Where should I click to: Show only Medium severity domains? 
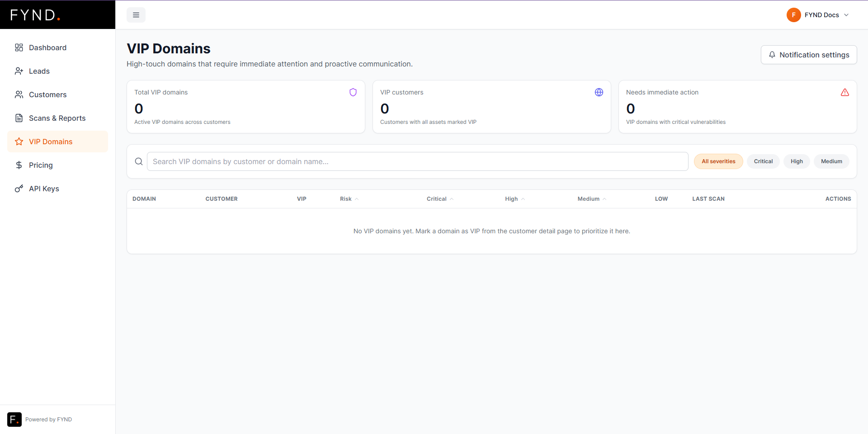[831, 161]
